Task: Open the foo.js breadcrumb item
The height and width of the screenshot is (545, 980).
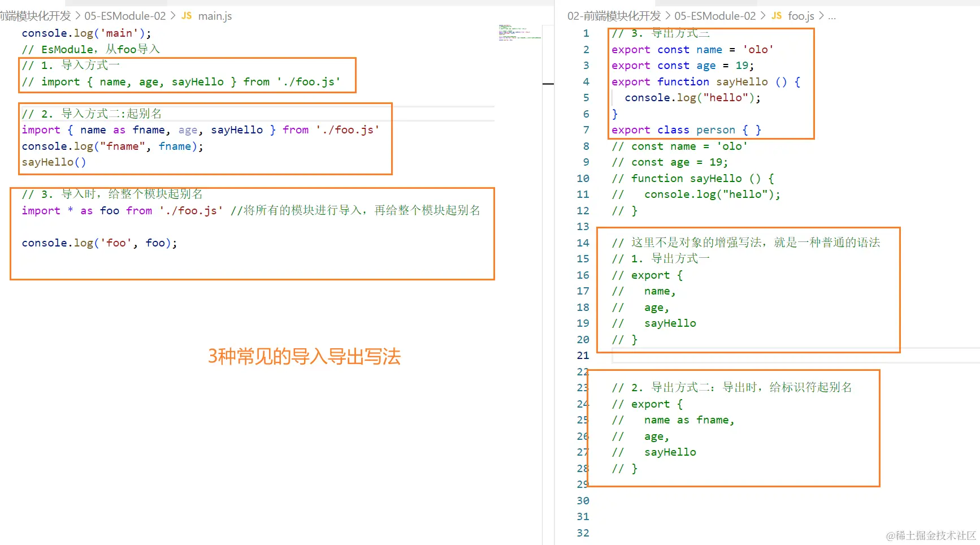Action: [801, 16]
